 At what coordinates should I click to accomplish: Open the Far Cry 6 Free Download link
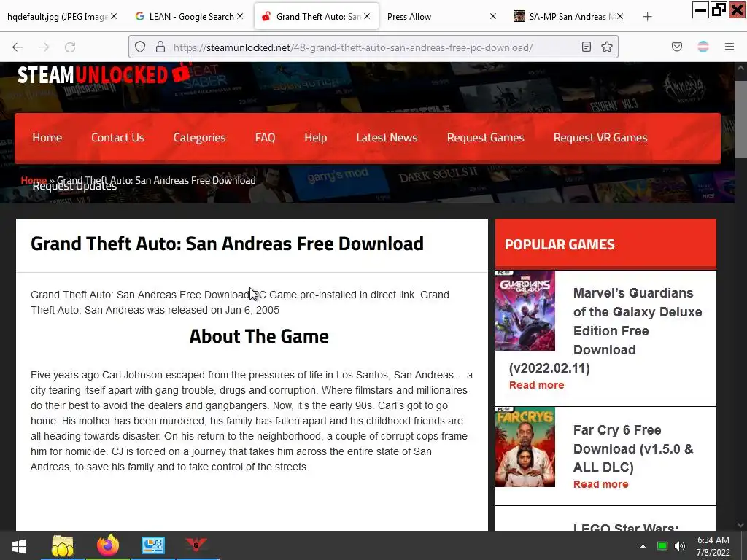633,448
